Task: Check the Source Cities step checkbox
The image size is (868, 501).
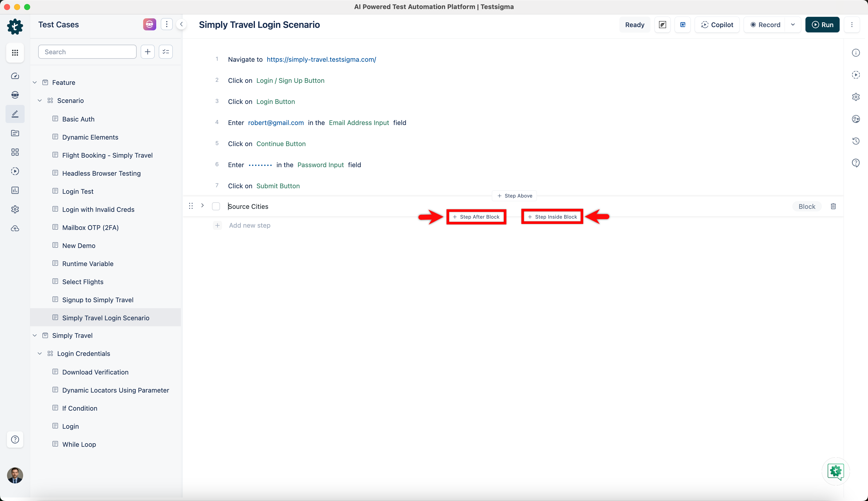Action: (x=216, y=207)
